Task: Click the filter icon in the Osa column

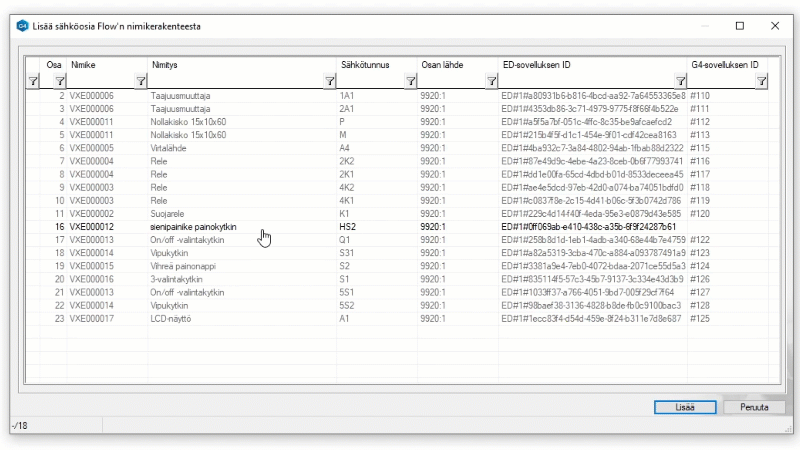Action: (59, 81)
